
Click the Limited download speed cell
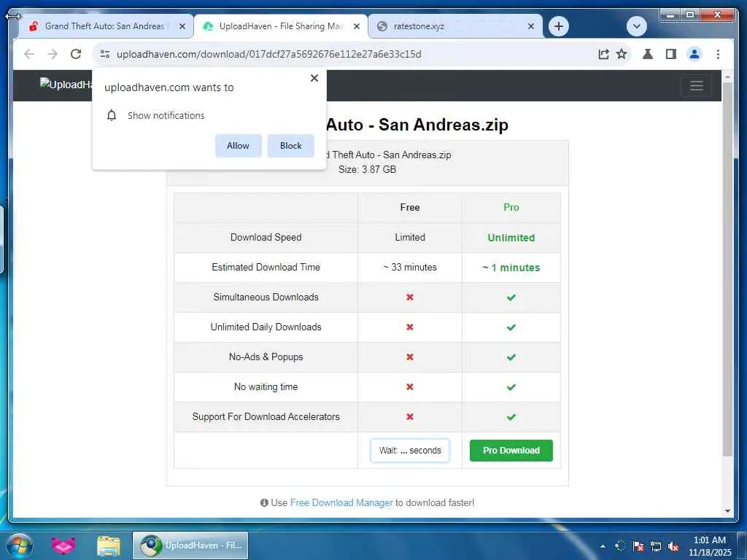point(410,237)
